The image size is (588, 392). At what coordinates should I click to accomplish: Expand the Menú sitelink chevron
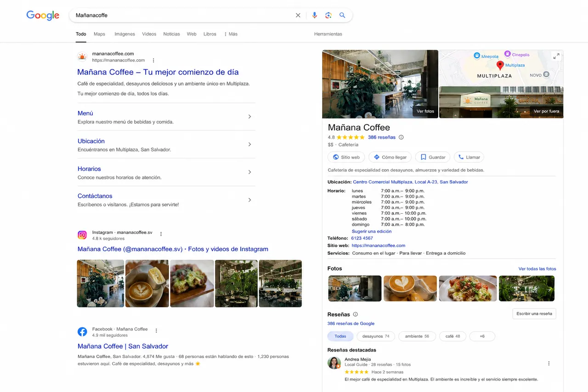tap(250, 117)
